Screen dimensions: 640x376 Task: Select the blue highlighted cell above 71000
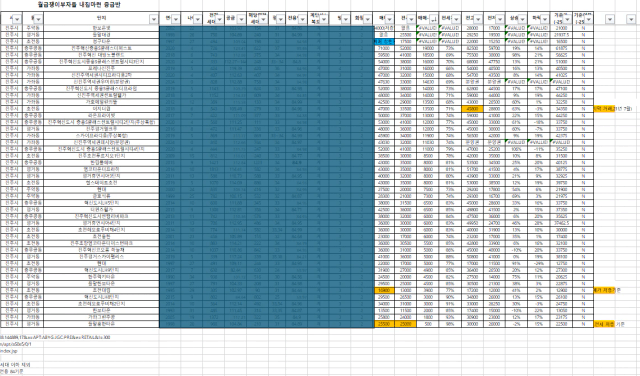click(384, 41)
